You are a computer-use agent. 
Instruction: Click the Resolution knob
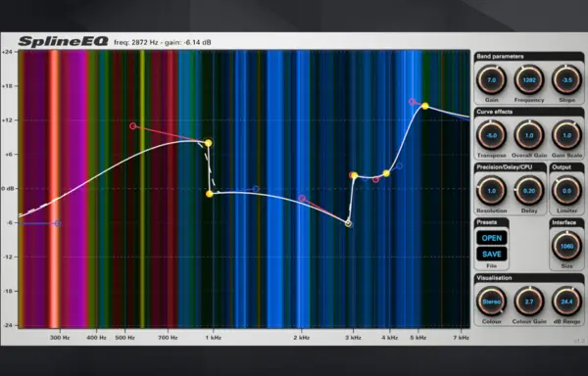click(x=491, y=191)
